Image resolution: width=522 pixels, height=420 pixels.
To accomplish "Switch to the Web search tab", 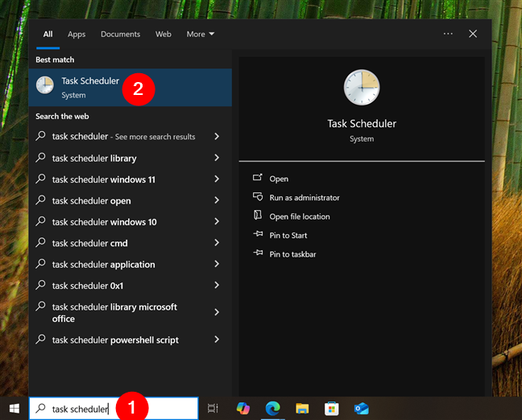I will [163, 35].
